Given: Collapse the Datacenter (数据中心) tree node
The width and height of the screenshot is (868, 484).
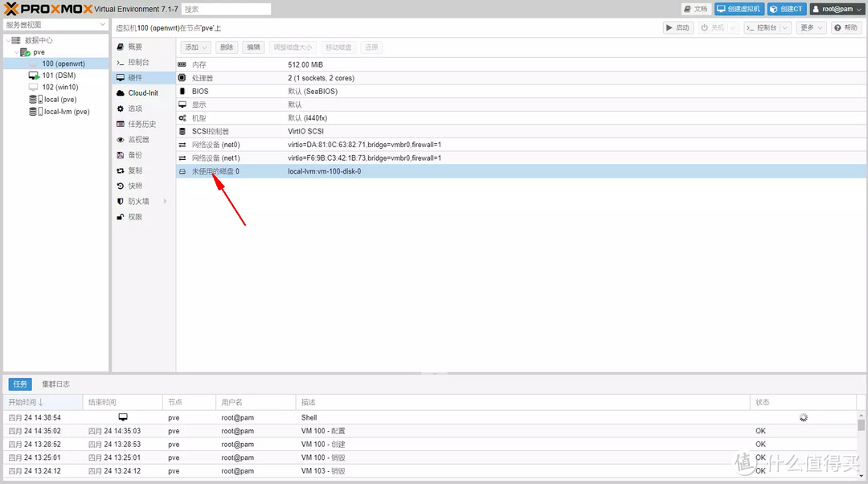Looking at the screenshot, I should coord(8,40).
